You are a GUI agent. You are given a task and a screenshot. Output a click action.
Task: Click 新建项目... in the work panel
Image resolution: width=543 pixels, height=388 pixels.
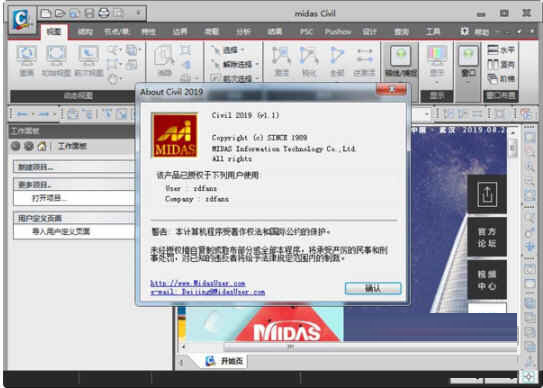(36, 167)
